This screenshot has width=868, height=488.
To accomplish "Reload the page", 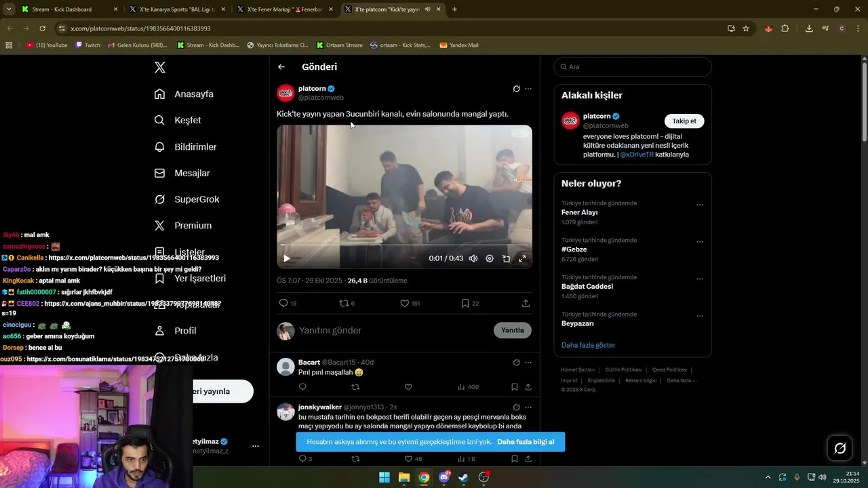I will tap(42, 28).
